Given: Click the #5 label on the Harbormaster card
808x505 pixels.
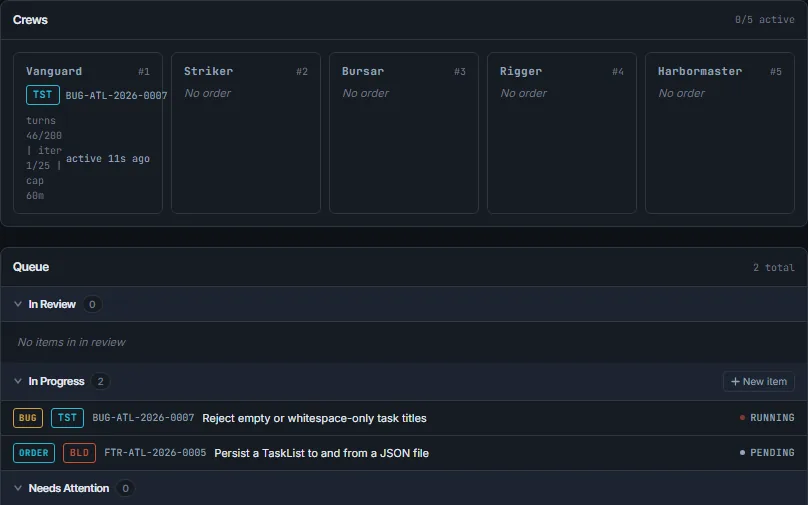Looking at the screenshot, I should pyautogui.click(x=776, y=72).
